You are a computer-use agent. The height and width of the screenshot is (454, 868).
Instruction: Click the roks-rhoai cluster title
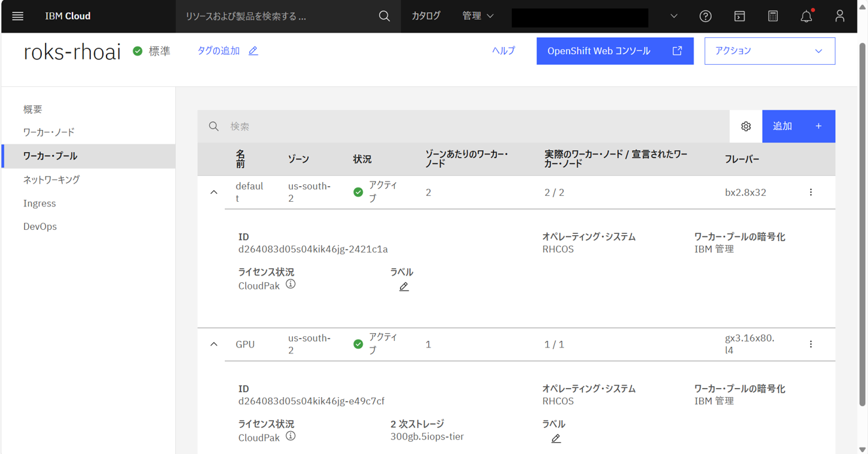point(72,52)
